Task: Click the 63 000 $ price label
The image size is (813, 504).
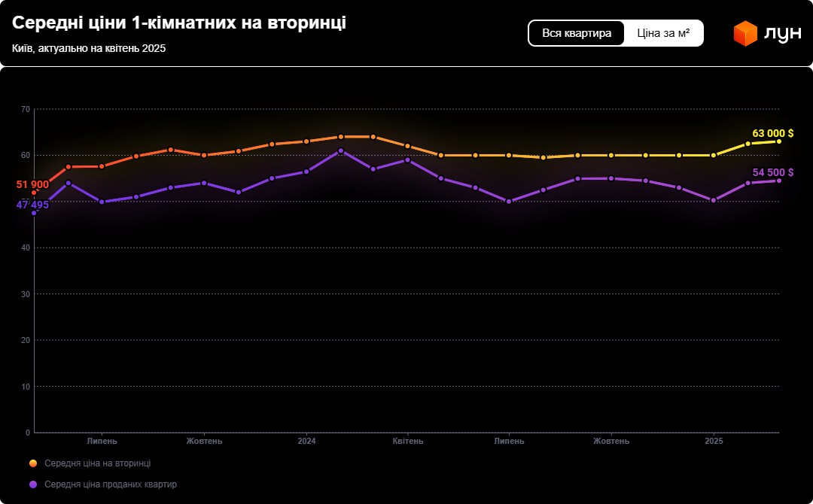Action: (772, 132)
